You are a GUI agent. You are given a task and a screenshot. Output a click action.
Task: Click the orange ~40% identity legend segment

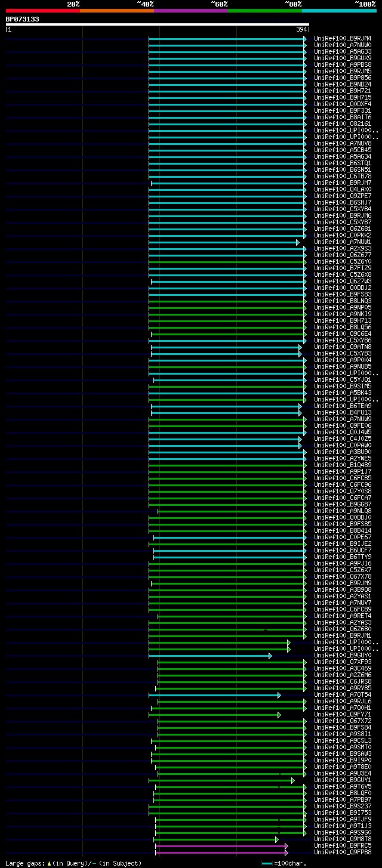(116, 11)
